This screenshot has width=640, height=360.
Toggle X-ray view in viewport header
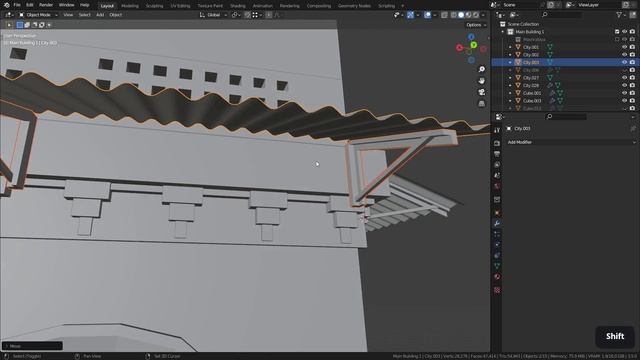444,15
